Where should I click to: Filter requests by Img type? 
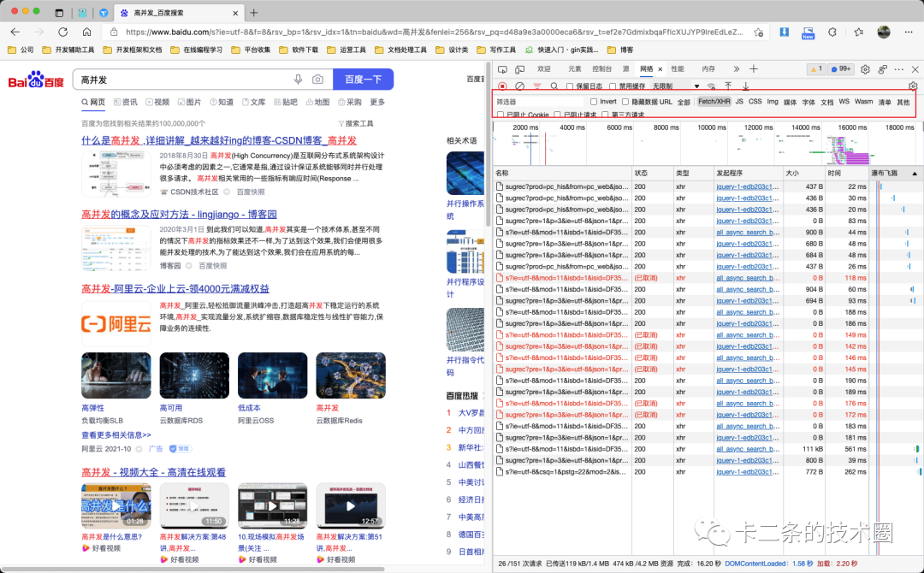773,102
